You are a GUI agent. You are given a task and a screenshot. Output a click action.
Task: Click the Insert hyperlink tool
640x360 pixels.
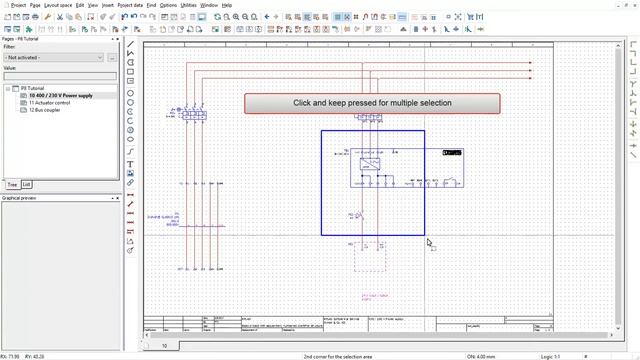point(131,183)
